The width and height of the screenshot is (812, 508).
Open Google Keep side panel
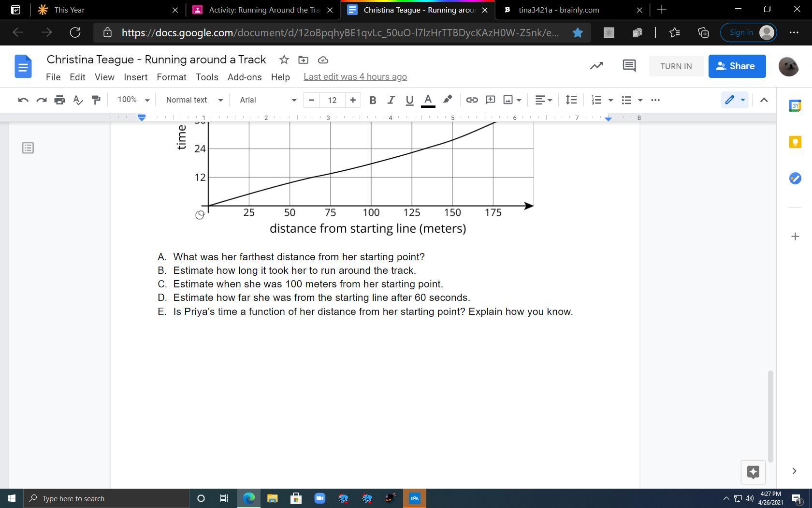click(x=795, y=142)
